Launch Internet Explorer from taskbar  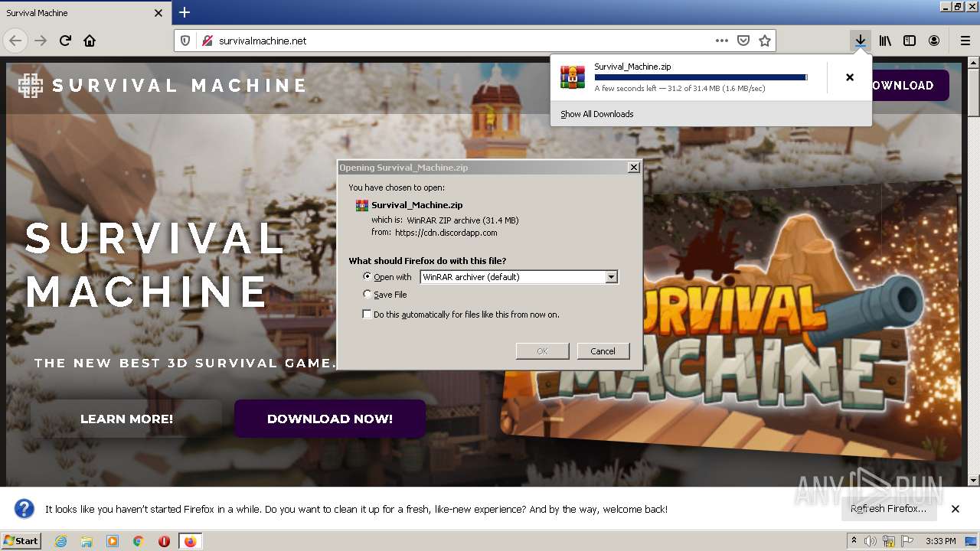tap(60, 541)
